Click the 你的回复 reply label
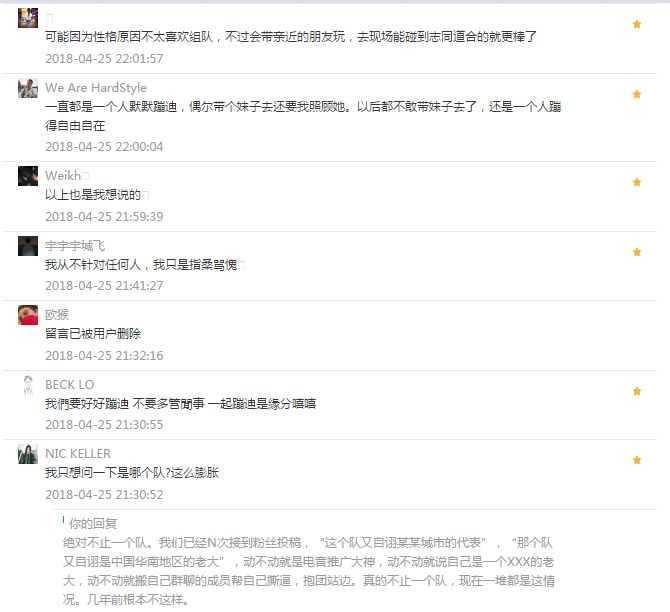 (93, 524)
